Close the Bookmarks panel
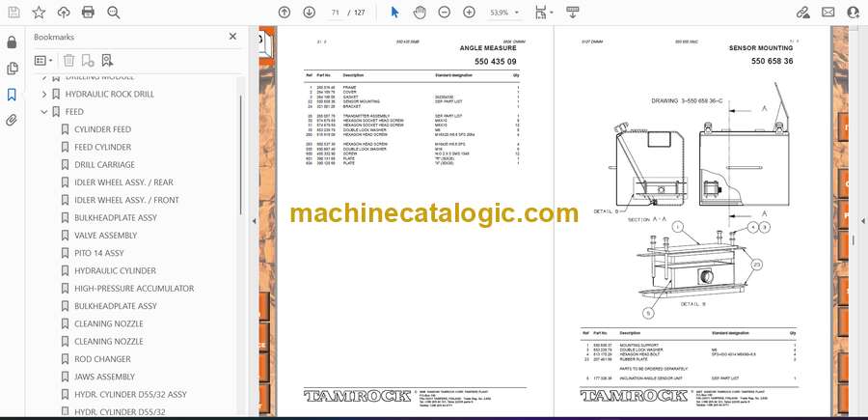The width and height of the screenshot is (868, 420). [x=232, y=37]
